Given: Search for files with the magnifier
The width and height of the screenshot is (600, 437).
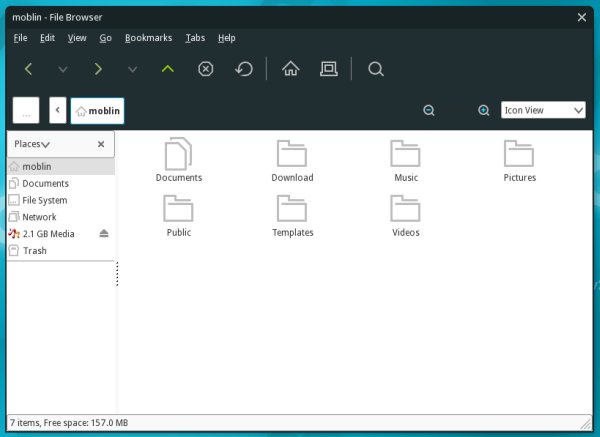Looking at the screenshot, I should [376, 69].
